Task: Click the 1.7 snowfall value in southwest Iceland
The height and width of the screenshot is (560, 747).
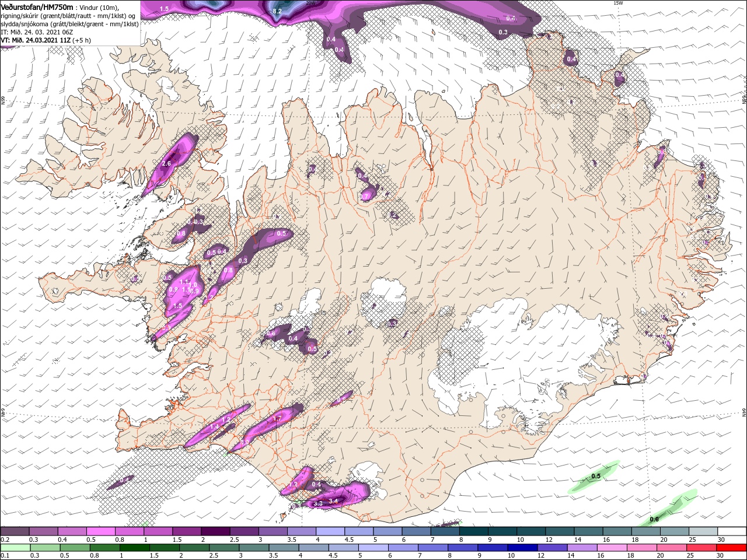Action: pos(278,419)
